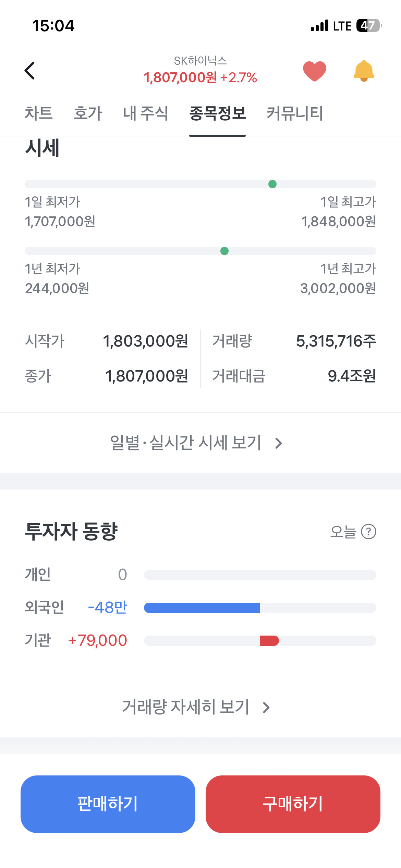Tap the battery status indicator
The image size is (401, 868).
tap(369, 26)
